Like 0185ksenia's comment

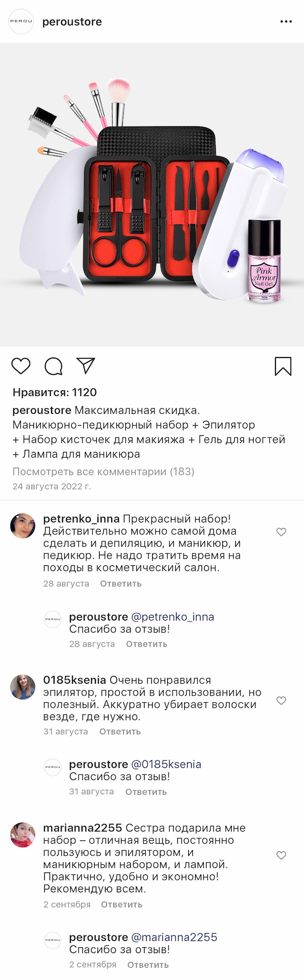coord(281,700)
